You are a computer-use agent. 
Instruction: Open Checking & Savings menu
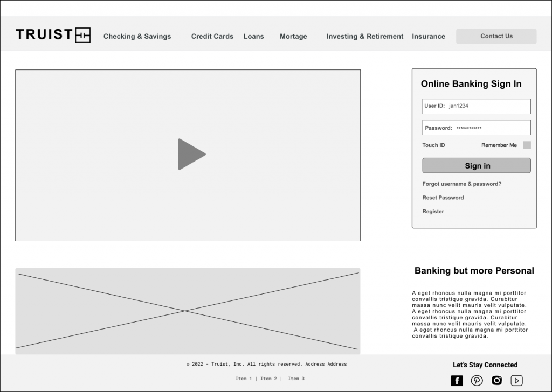tap(137, 37)
